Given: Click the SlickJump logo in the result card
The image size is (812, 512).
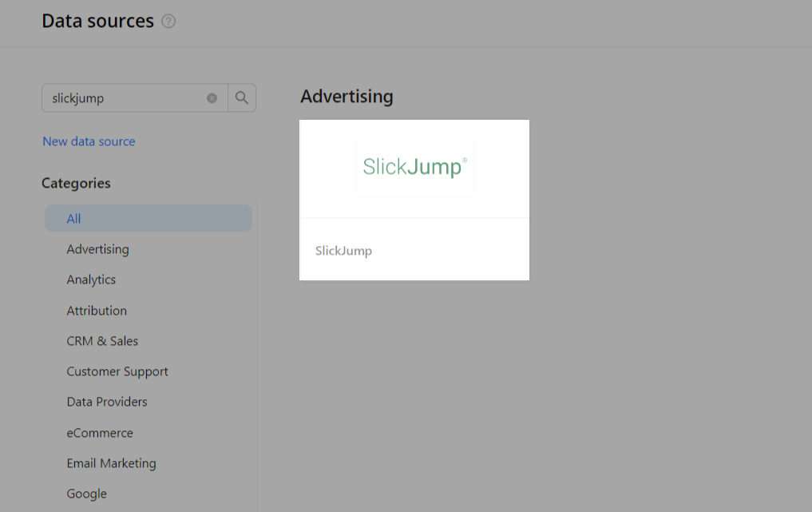Looking at the screenshot, I should click(414, 167).
